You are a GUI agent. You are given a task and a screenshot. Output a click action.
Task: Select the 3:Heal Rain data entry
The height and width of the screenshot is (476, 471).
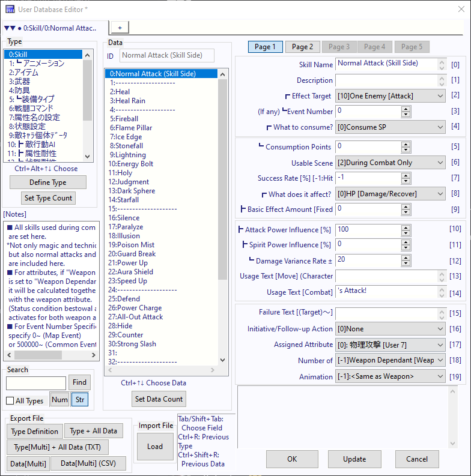pyautogui.click(x=162, y=101)
